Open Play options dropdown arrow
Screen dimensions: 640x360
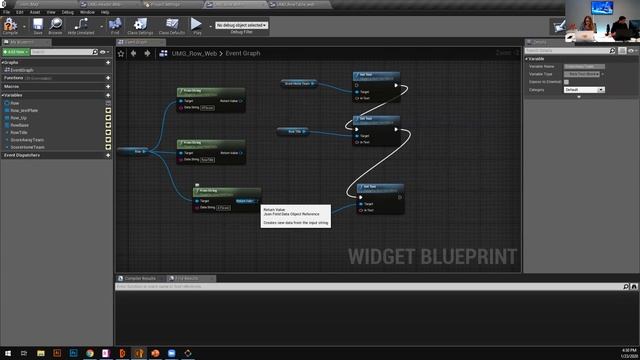click(210, 27)
